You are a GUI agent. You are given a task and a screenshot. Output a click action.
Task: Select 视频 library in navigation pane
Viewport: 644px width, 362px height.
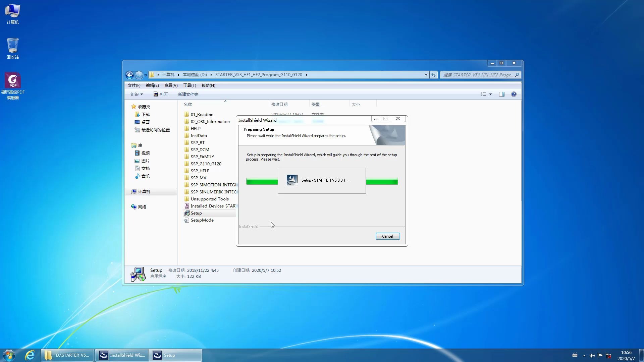[142, 153]
